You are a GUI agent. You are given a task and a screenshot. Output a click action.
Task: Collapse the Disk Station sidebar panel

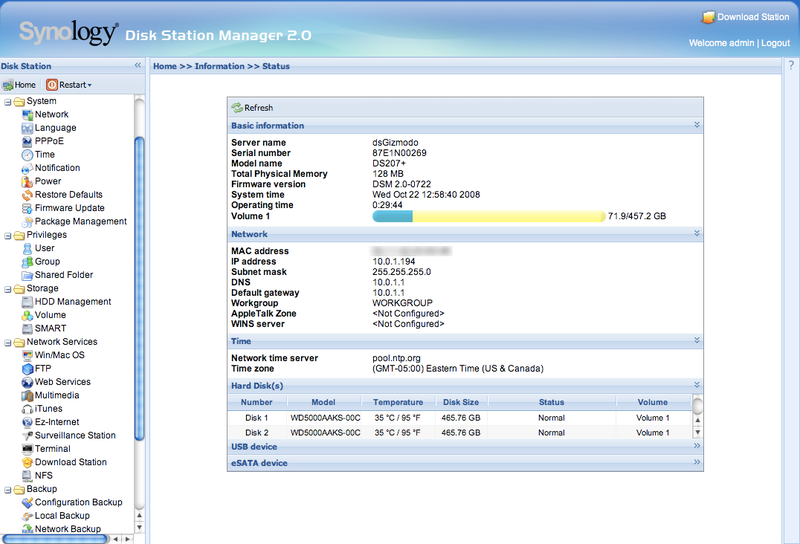137,65
